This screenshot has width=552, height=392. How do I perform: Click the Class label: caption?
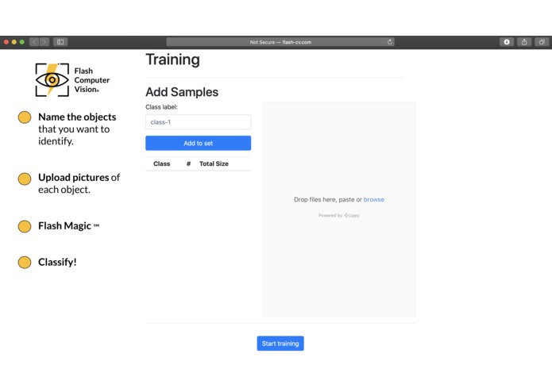161,107
